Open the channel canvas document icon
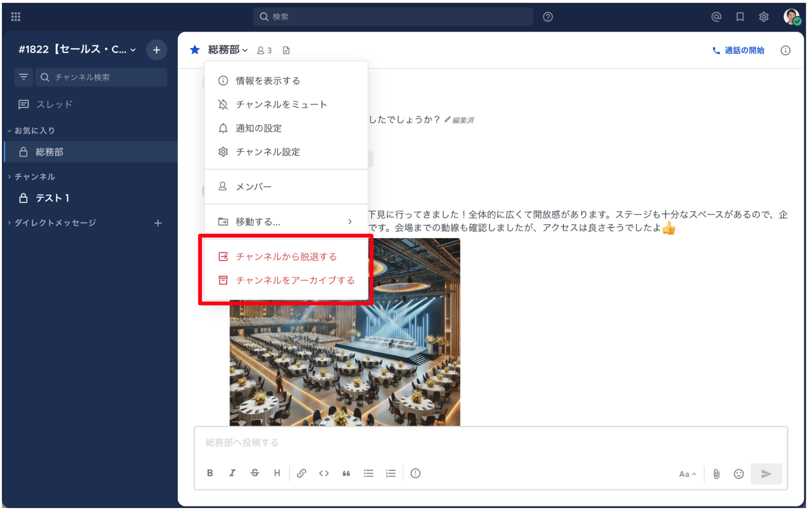The width and height of the screenshot is (812, 510). pos(286,50)
